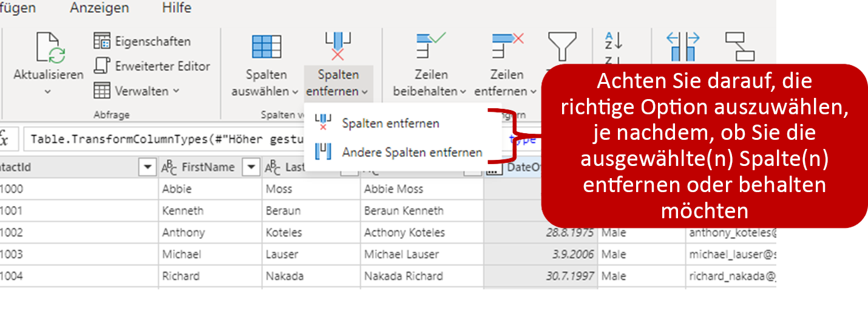
Task: Select cell Abbie in FirstName
Action: 210,189
